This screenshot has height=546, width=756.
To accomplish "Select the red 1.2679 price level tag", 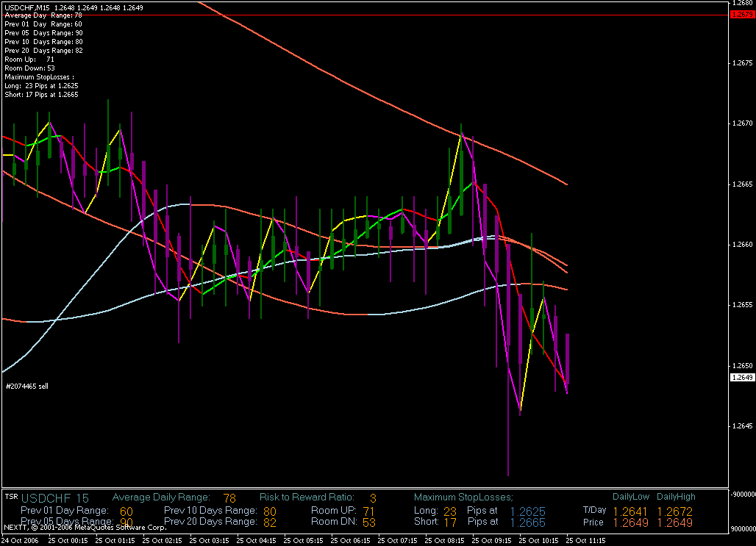I will (x=742, y=14).
